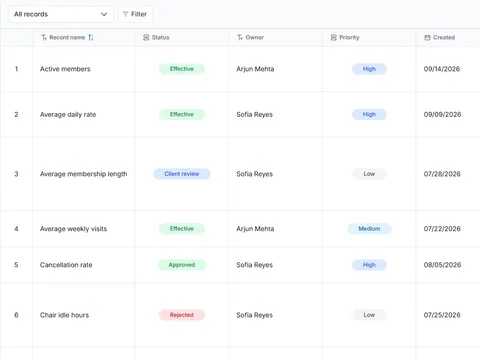Click High priority of Active members
Screen dimensions: 480x360
coord(369,69)
